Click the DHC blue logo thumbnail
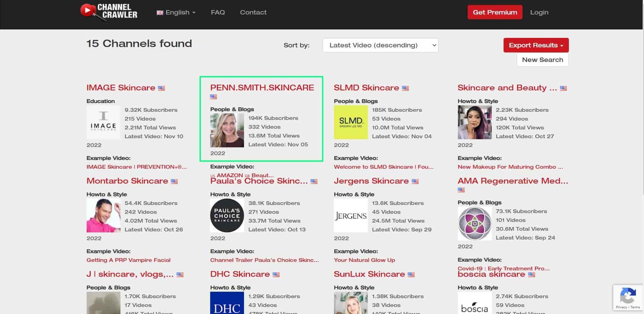 coord(227,303)
